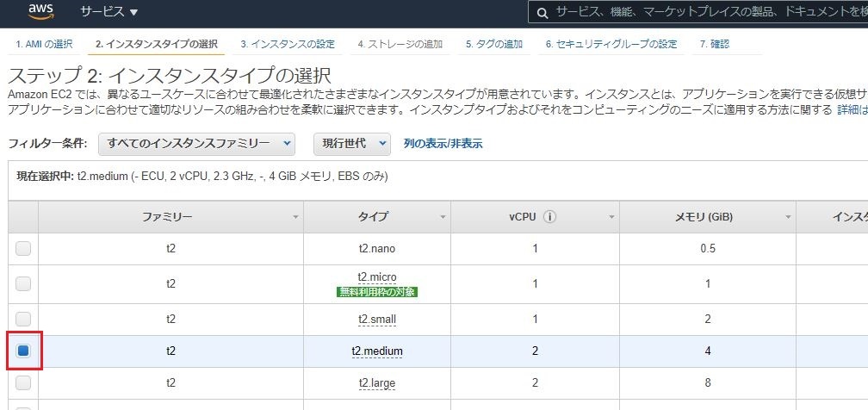This screenshot has height=410, width=868.
Task: Show vCPU info icon
Action: click(549, 217)
